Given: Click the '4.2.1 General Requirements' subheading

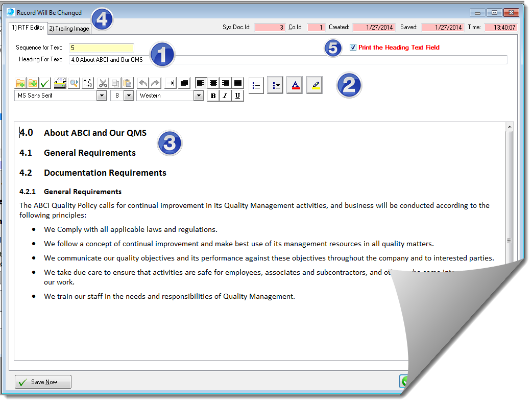Looking at the screenshot, I should coord(70,192).
